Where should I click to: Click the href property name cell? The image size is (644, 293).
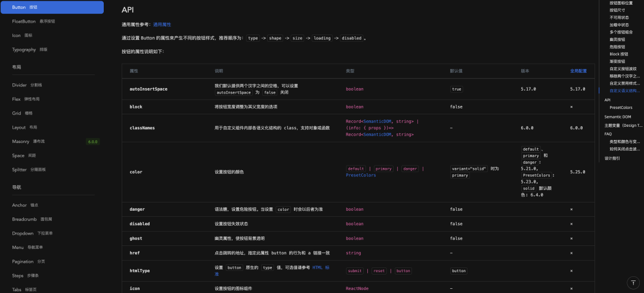[135, 253]
